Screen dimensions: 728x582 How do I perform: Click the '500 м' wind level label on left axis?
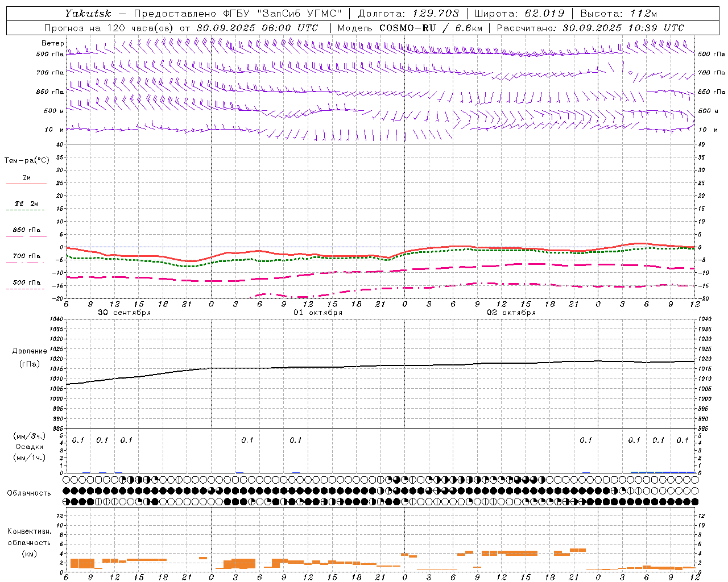tap(54, 111)
